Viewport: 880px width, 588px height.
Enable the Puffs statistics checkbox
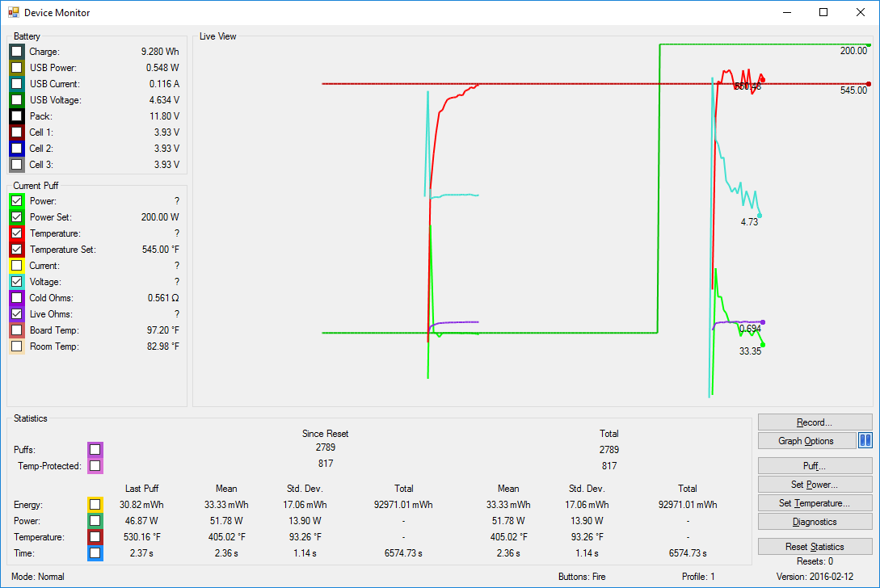(95, 449)
